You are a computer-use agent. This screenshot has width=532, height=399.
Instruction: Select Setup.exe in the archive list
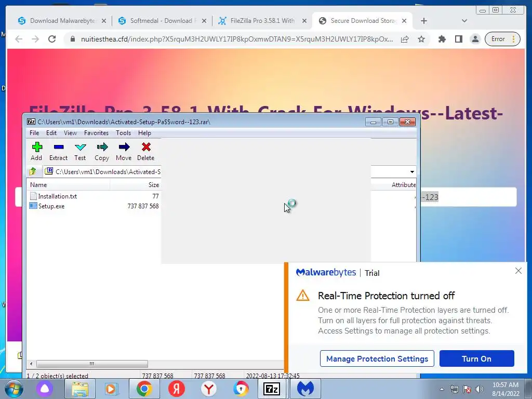click(47, 206)
